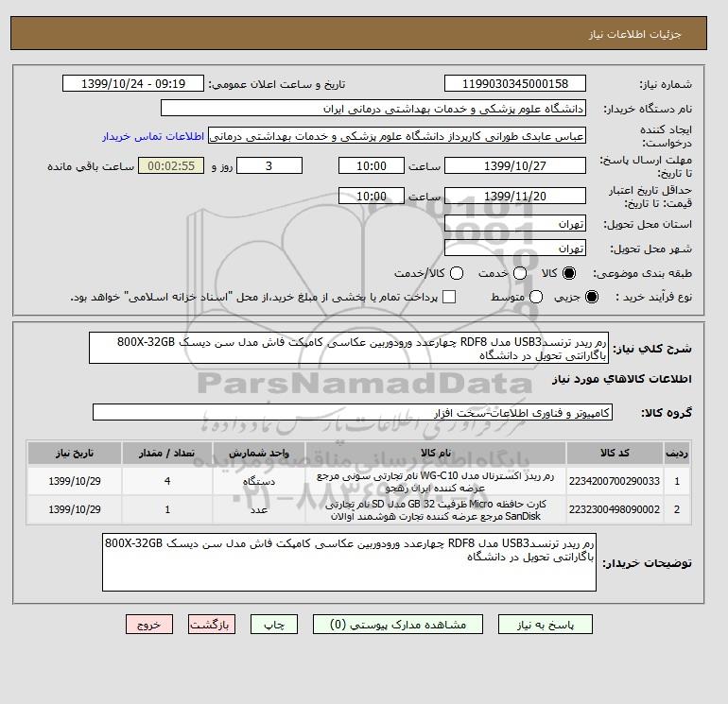
Task: Open the اطلاعات تماس خریدار link
Action: [x=153, y=136]
